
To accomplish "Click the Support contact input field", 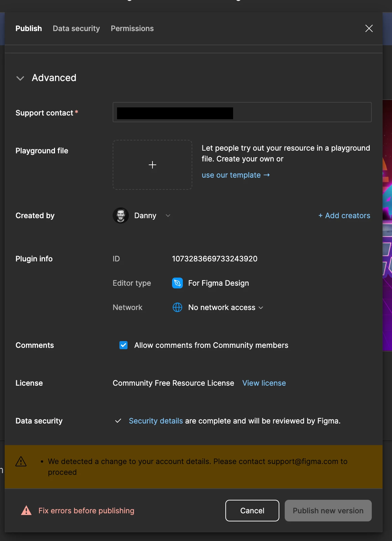I will click(242, 112).
